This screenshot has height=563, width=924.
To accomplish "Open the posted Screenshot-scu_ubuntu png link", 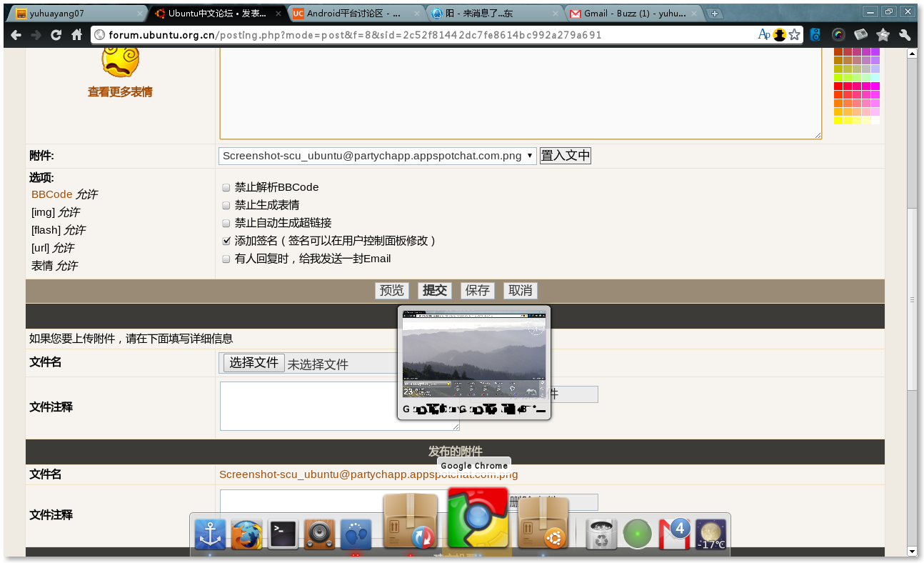I will click(x=368, y=474).
